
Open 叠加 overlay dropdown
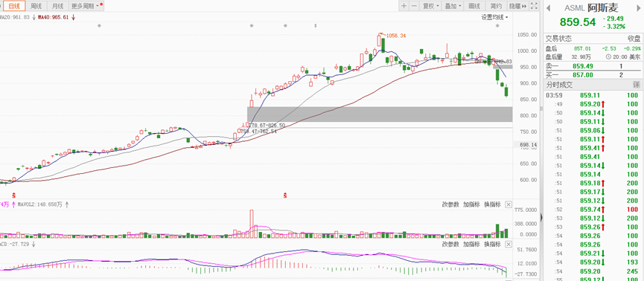coord(453,6)
